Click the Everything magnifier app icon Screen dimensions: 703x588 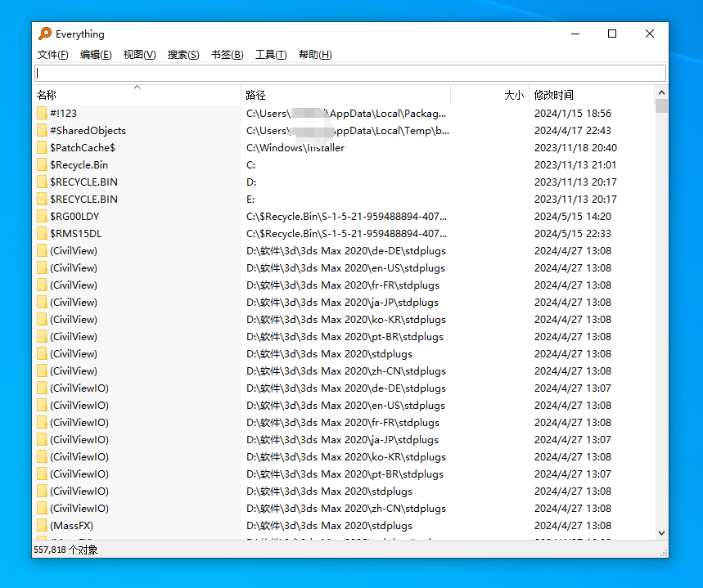click(x=45, y=34)
